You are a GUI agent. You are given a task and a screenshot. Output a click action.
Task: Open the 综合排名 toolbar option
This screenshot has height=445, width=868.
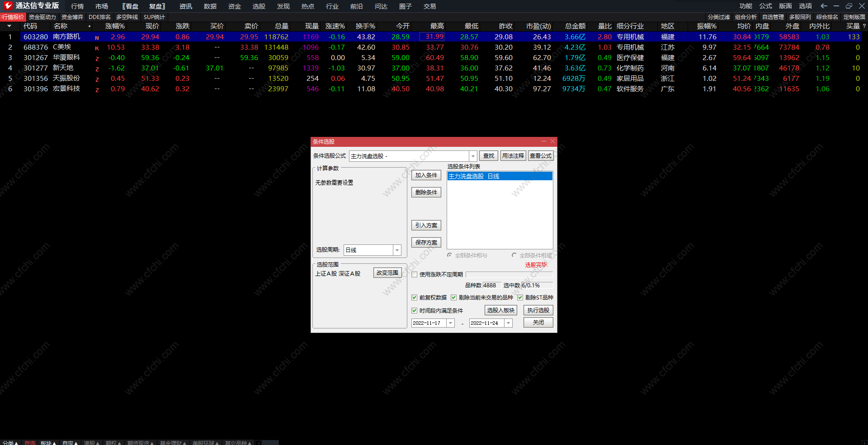pos(827,17)
